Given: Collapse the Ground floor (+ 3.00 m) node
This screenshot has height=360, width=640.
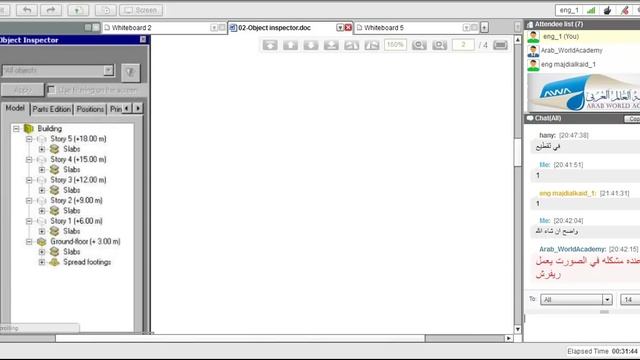Looking at the screenshot, I should pyautogui.click(x=29, y=242).
